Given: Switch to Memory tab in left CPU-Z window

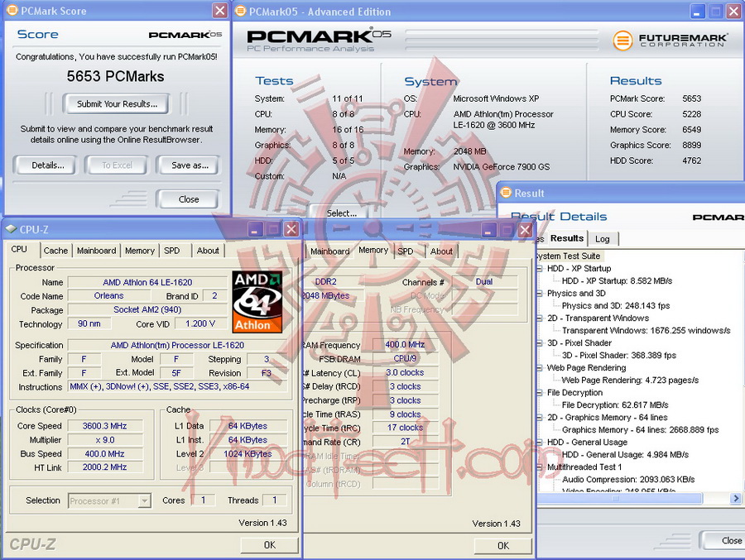Looking at the screenshot, I should 140,251.
